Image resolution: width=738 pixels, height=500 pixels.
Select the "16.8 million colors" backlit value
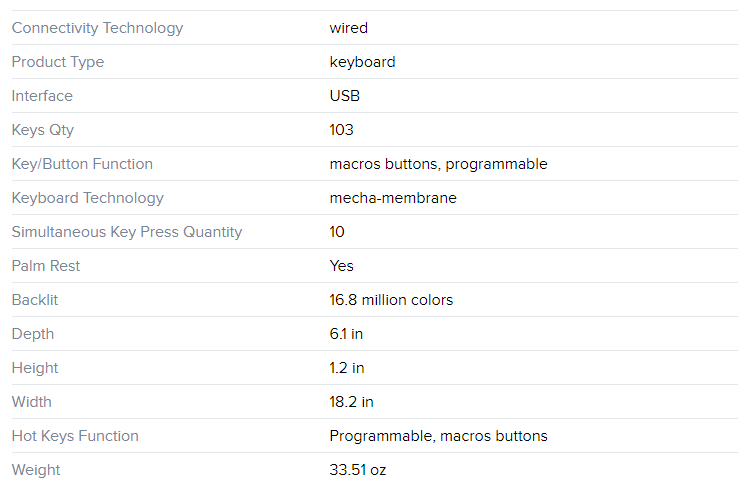[x=391, y=300]
